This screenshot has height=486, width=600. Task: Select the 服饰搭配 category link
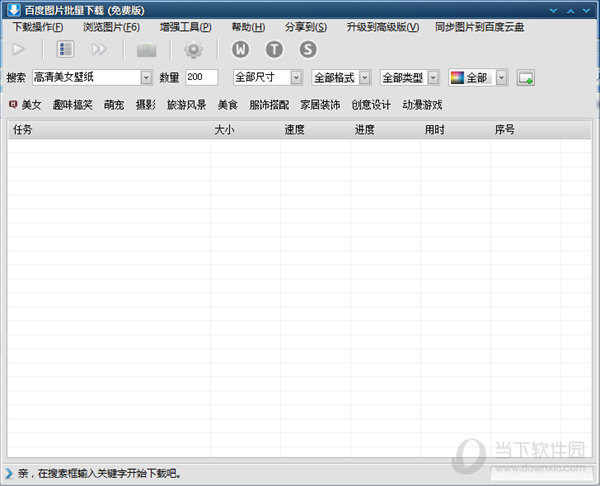tap(269, 105)
